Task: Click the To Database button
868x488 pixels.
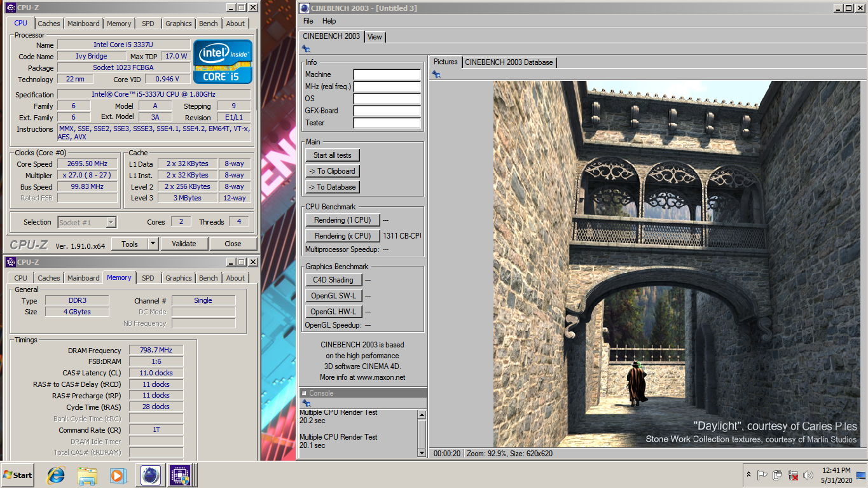Action: 333,187
